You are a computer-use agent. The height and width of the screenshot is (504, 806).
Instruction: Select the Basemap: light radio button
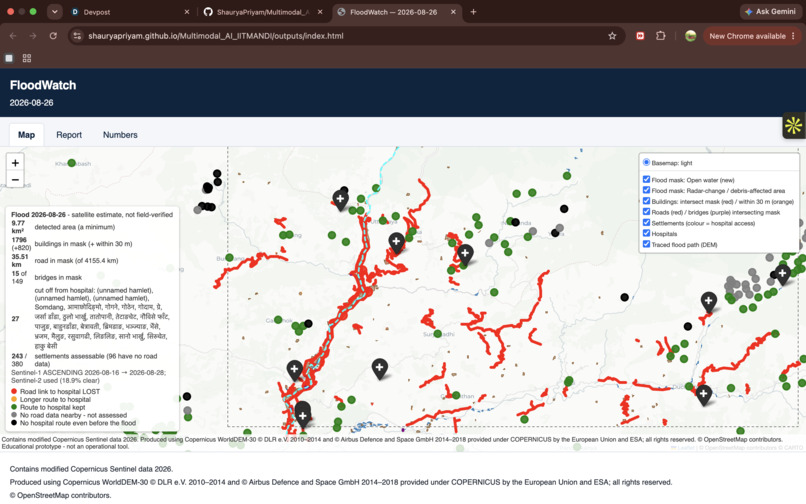tap(646, 163)
